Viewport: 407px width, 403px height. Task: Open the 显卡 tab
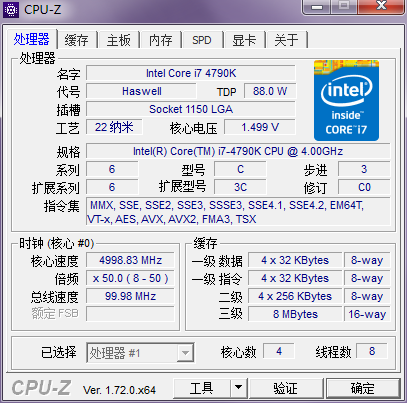(x=244, y=40)
